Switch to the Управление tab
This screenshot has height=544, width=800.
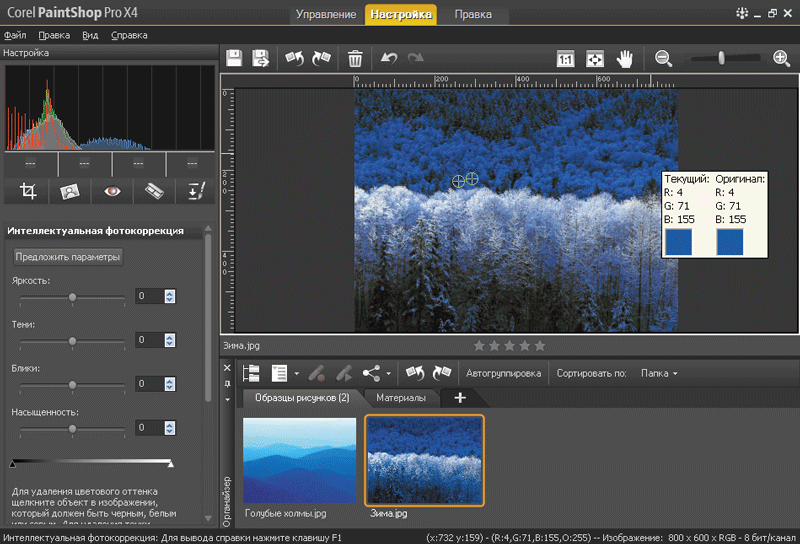(x=327, y=14)
